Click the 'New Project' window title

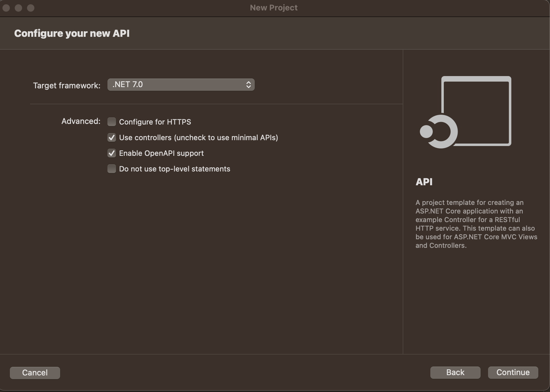pos(274,8)
